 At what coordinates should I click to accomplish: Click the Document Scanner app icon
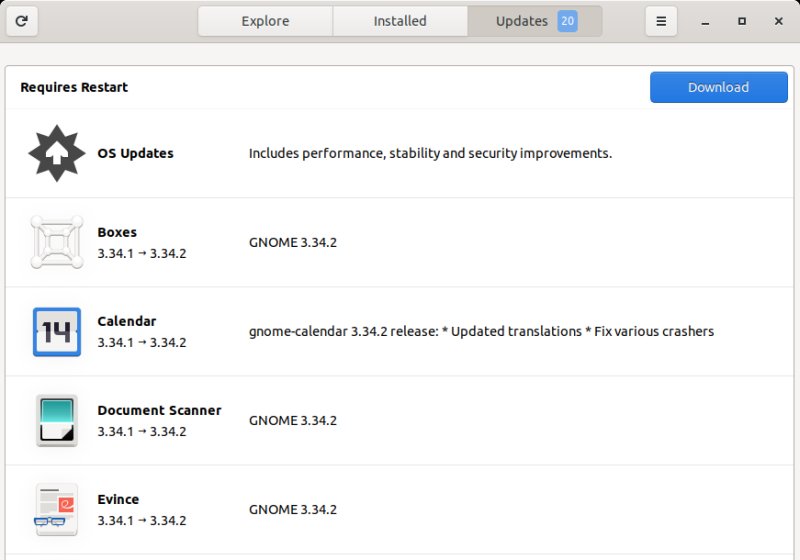[57, 420]
